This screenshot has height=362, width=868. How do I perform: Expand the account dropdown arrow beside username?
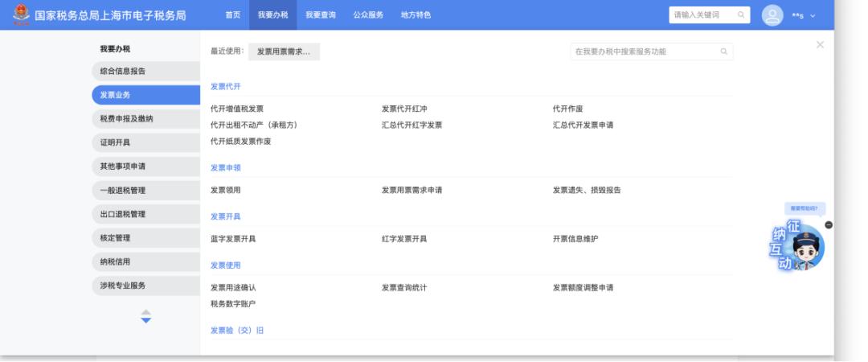[813, 15]
